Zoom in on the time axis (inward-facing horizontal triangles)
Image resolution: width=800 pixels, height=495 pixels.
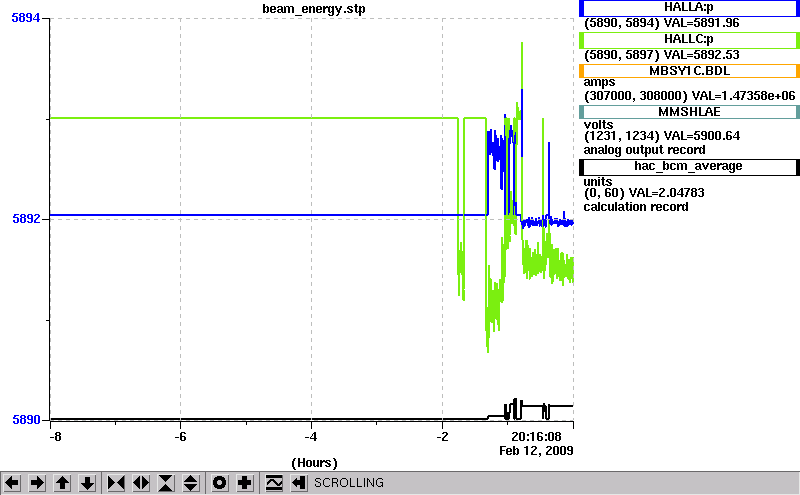click(116, 483)
